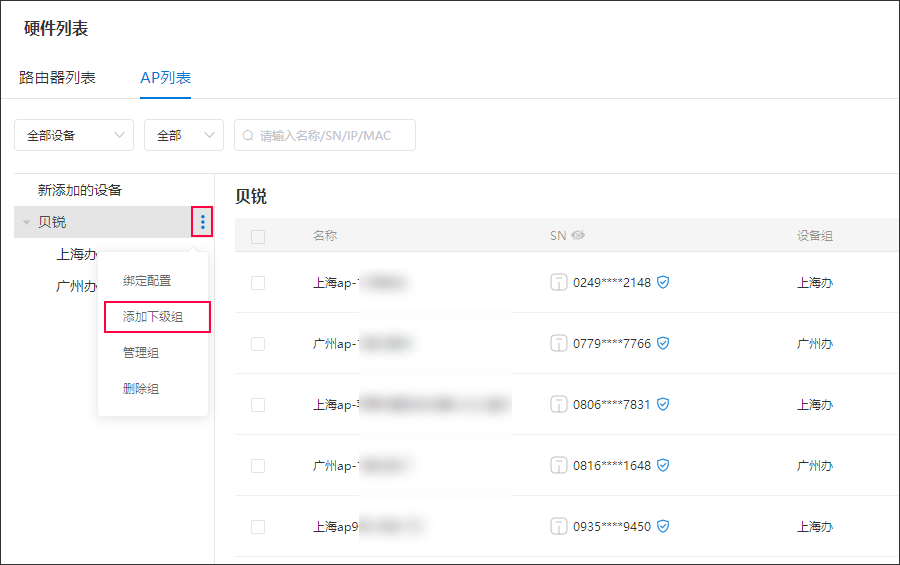Open the 全部 filter dropdown
Viewport: 900px width, 565px height.
tap(184, 136)
